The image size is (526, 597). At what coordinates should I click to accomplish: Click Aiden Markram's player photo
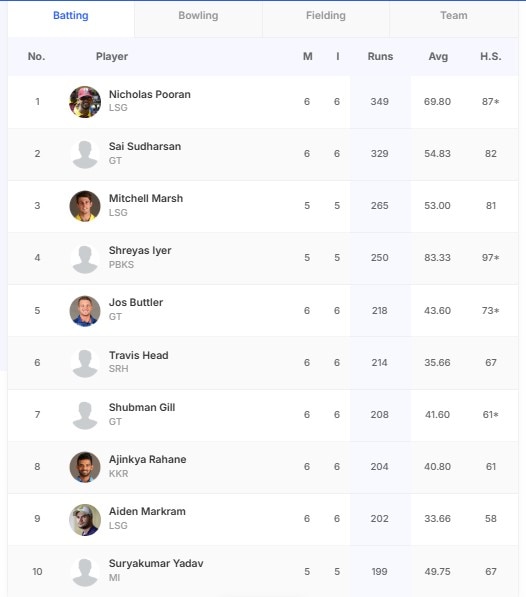coord(85,520)
